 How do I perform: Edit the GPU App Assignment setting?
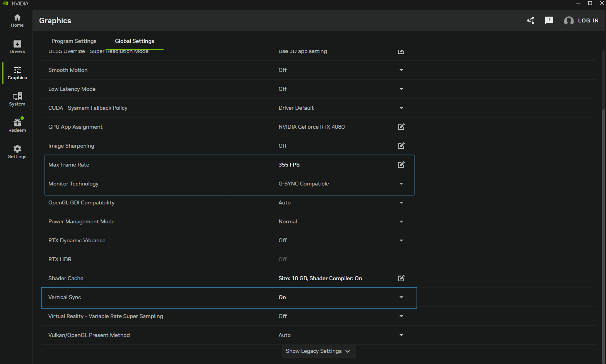[401, 127]
